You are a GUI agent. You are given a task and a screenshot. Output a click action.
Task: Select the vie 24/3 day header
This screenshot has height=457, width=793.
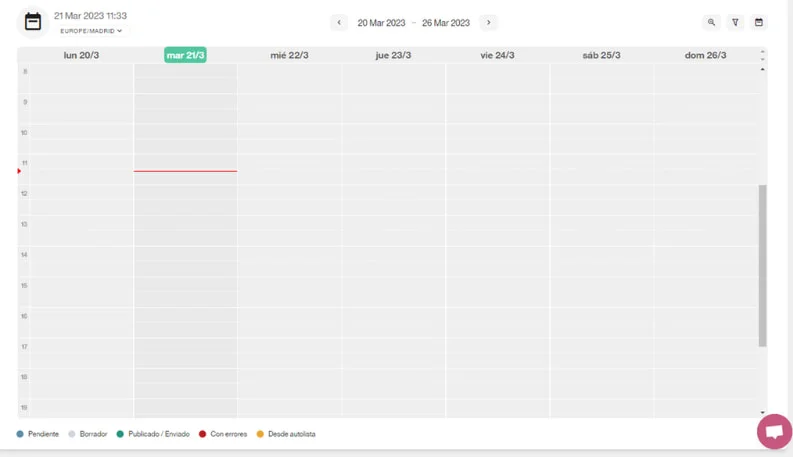click(497, 55)
